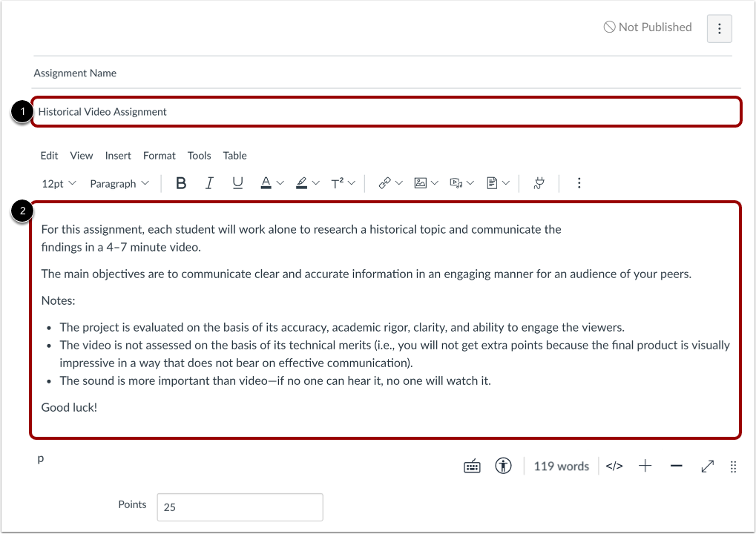Toggle italic formatting
Viewport: 756px width, 534px height.
pos(208,182)
